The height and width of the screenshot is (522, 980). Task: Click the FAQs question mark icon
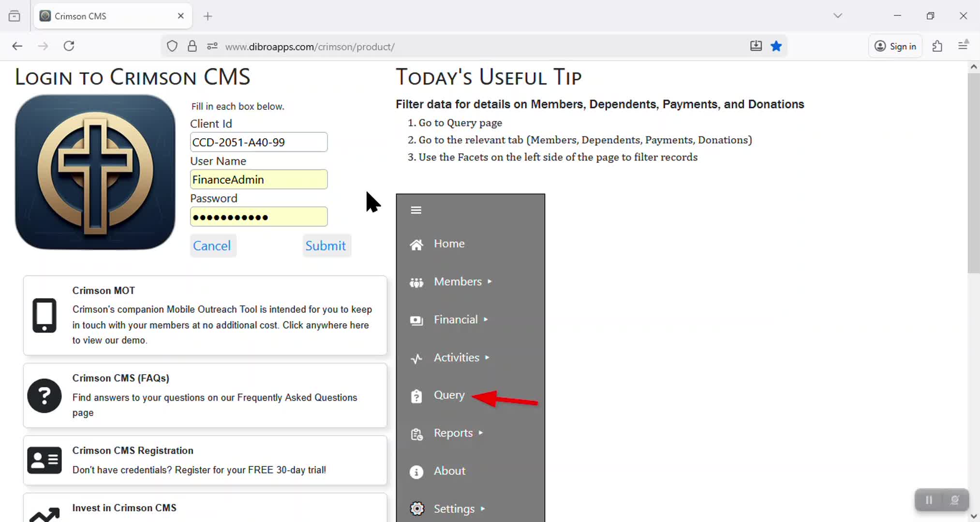(x=45, y=396)
